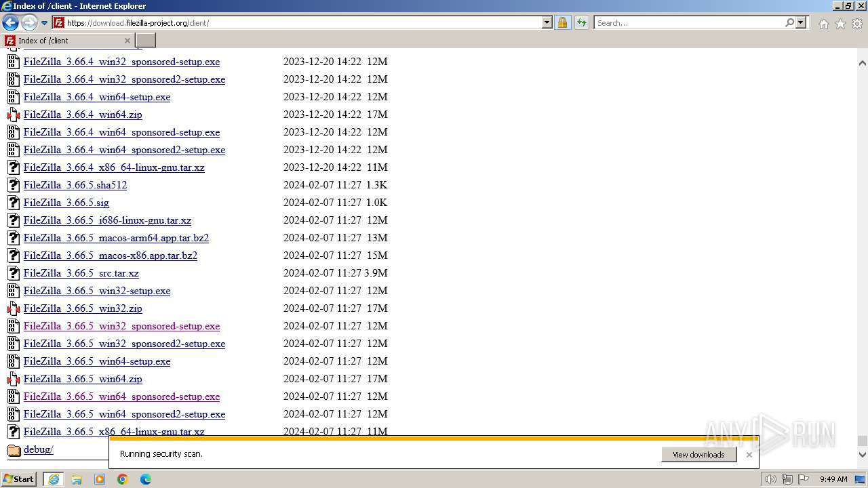Open the Windows Start menu
Screen dimensions: 868x488
click(x=19, y=479)
